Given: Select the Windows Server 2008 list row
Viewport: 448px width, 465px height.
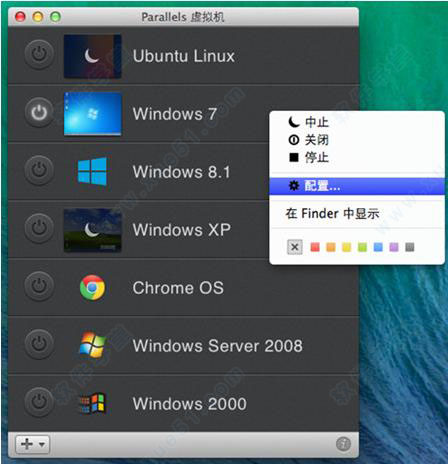Looking at the screenshot, I should pyautogui.click(x=183, y=345).
